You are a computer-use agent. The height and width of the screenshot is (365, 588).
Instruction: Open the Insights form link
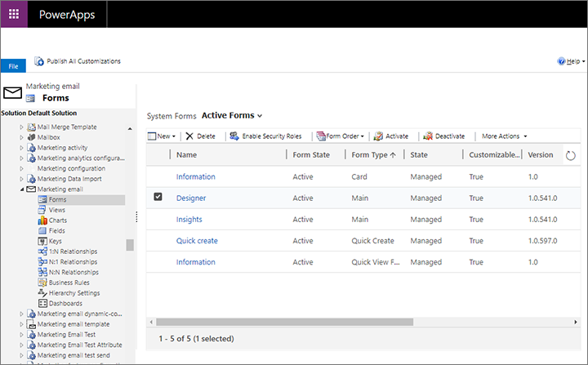(189, 220)
